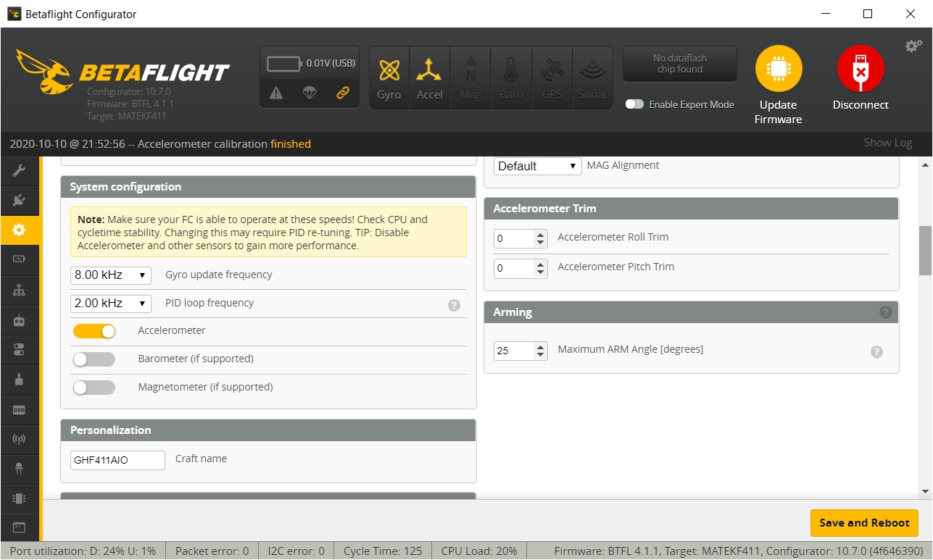Image resolution: width=933 pixels, height=560 pixels.
Task: Click the vertical scrollbar thumb
Action: [925, 251]
